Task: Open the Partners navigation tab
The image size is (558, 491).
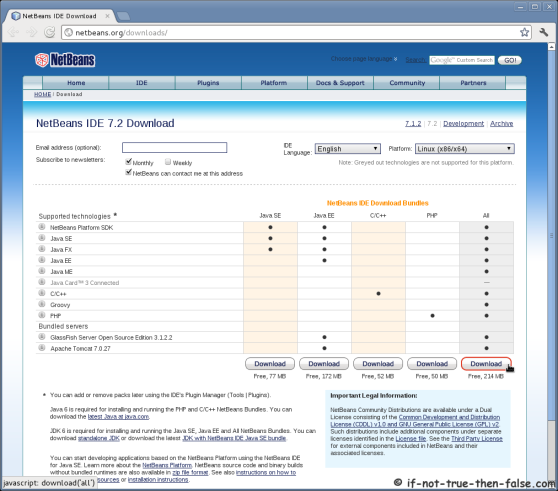Action: (473, 83)
